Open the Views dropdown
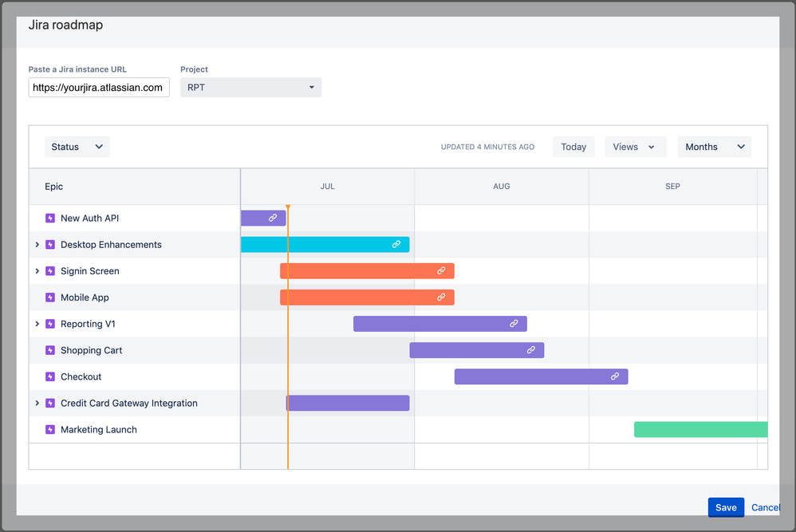 click(x=636, y=147)
